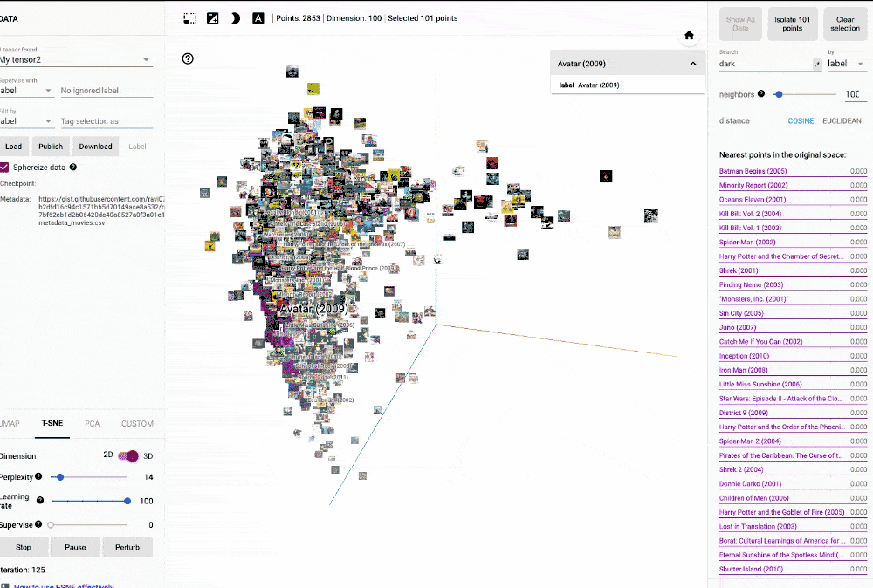
Task: Click the Download button
Action: pos(95,147)
